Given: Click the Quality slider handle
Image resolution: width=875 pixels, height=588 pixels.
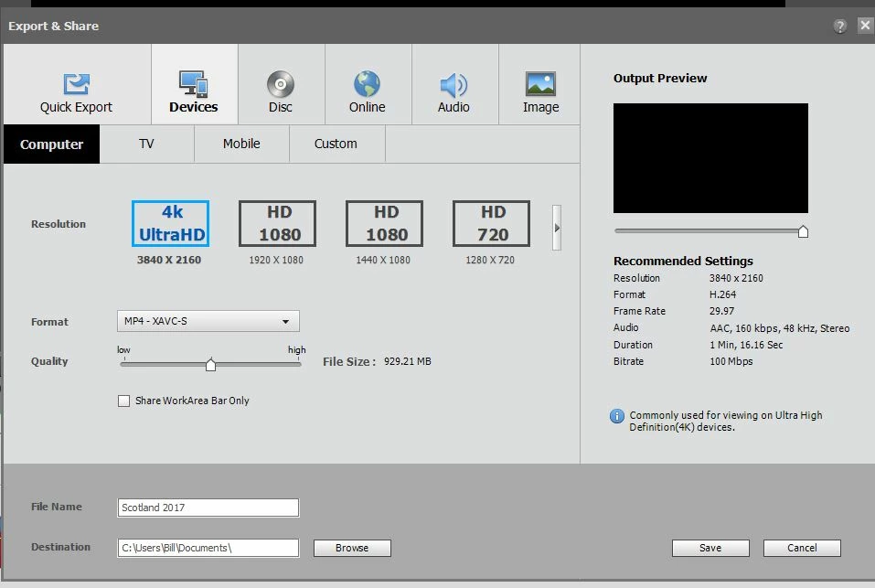Looking at the screenshot, I should 210,365.
